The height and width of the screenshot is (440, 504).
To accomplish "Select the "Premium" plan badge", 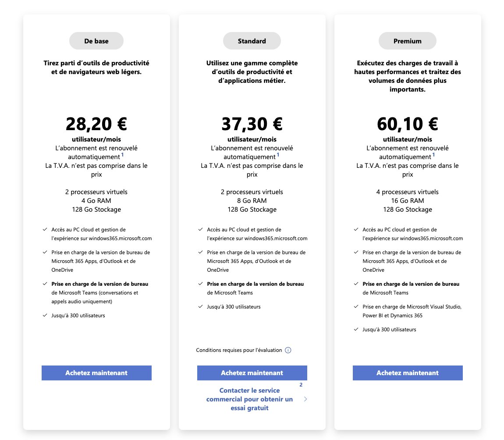I will pyautogui.click(x=407, y=40).
